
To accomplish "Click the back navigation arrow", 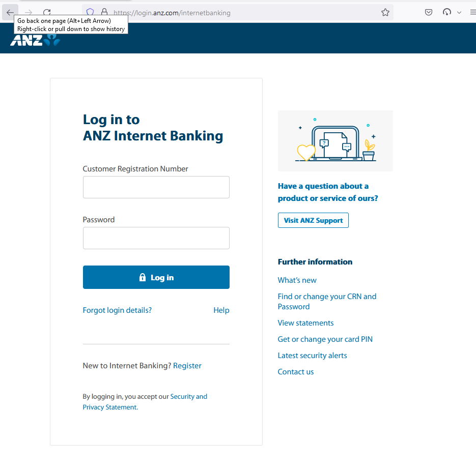I will (10, 12).
